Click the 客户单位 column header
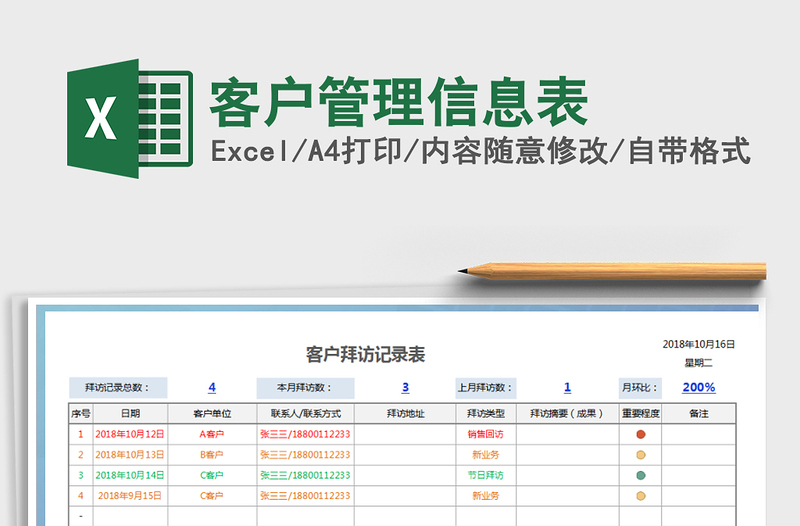Screen dimensions: 800x526 pyautogui.click(x=212, y=413)
